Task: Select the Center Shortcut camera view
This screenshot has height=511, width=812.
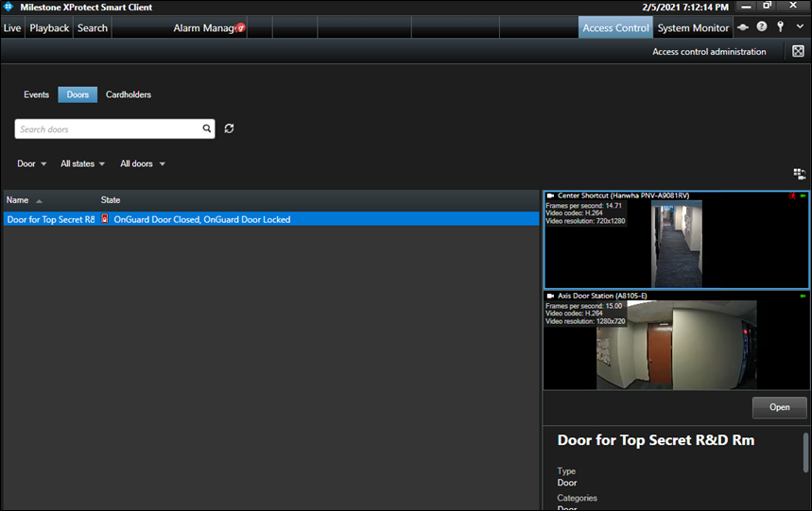Action: pos(676,240)
